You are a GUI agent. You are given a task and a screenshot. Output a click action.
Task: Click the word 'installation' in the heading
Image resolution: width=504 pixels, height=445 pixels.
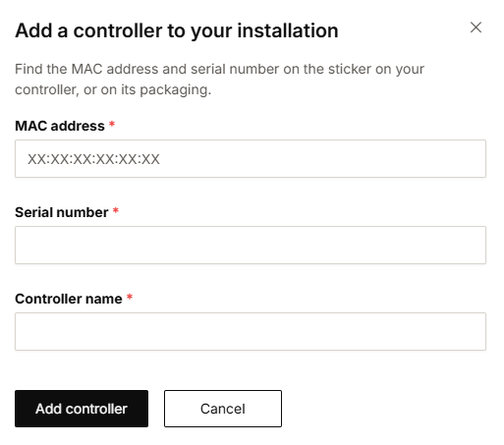(x=288, y=30)
